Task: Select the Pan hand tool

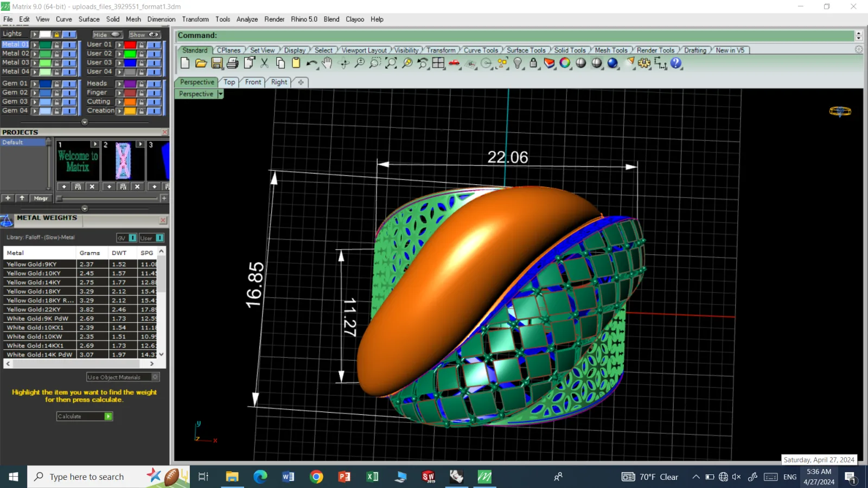Action: click(x=327, y=63)
